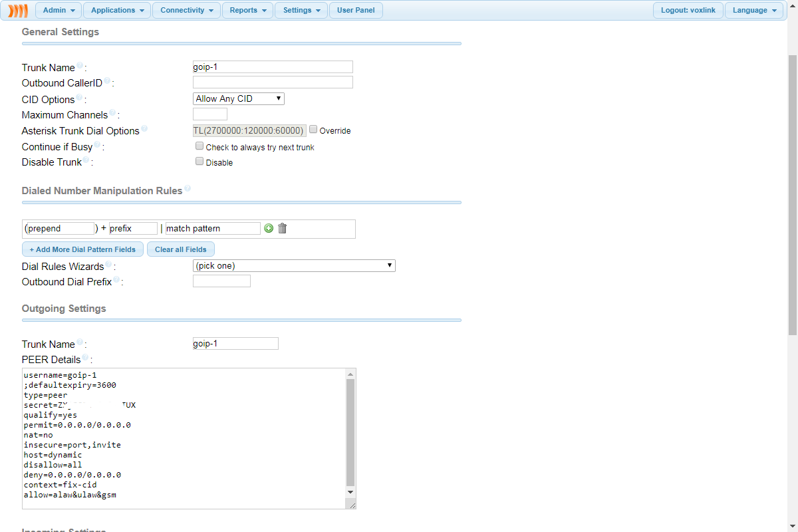This screenshot has height=532, width=798.
Task: Click green add dial pattern icon
Action: pos(269,228)
